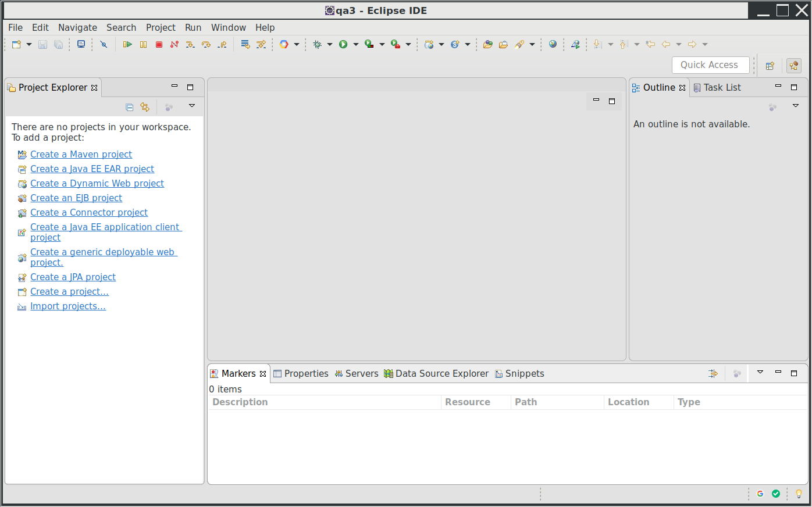Click the Import projects link
812x507 pixels.
click(x=68, y=306)
